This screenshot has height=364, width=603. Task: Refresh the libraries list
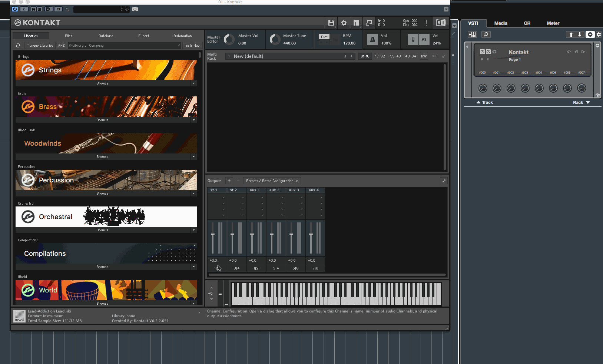pyautogui.click(x=18, y=45)
